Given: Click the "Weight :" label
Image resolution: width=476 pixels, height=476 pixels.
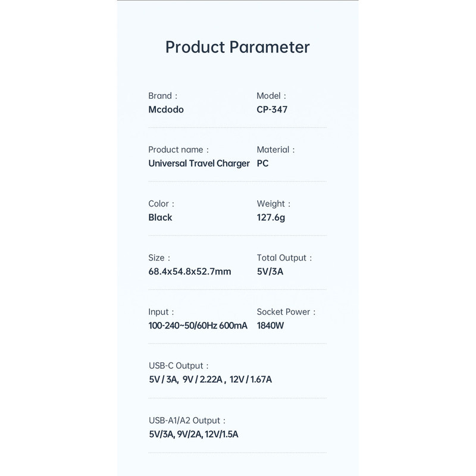Looking at the screenshot, I should (x=274, y=204).
